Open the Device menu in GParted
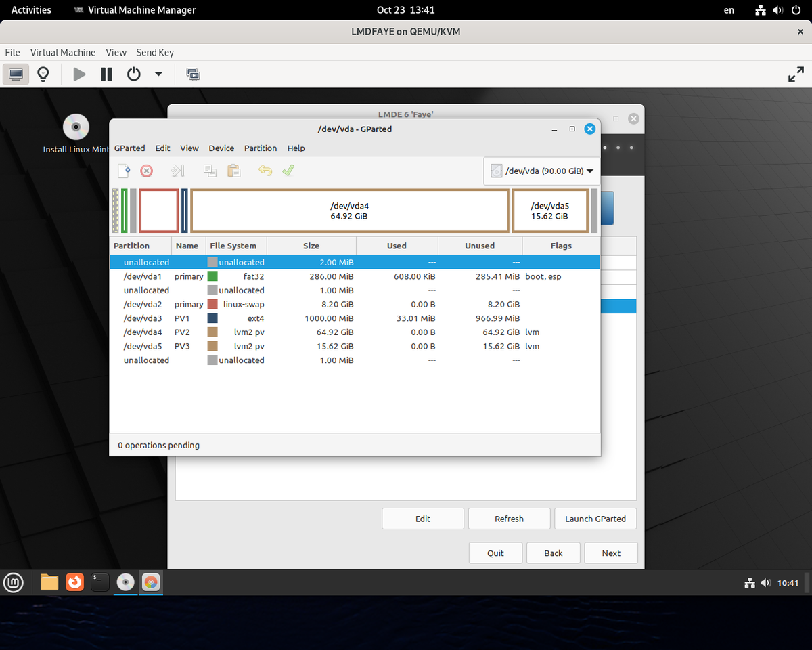 point(221,148)
